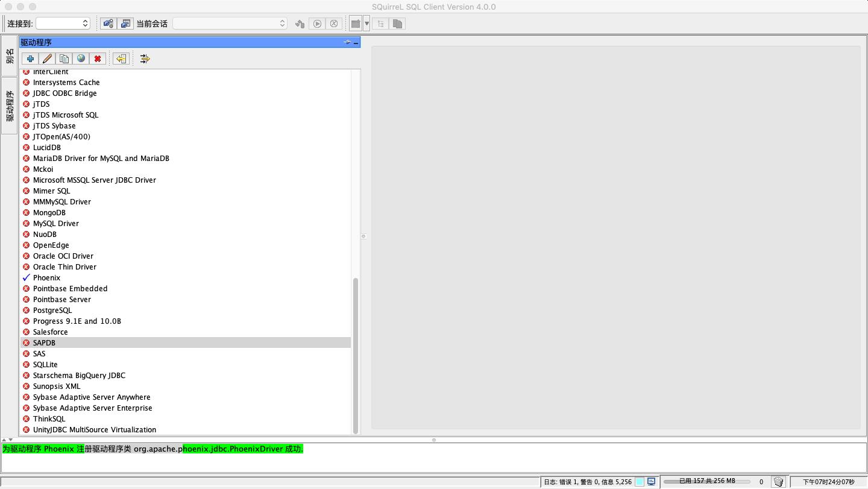This screenshot has height=489, width=868.
Task: Select the Salesforce driver
Action: 186,332
